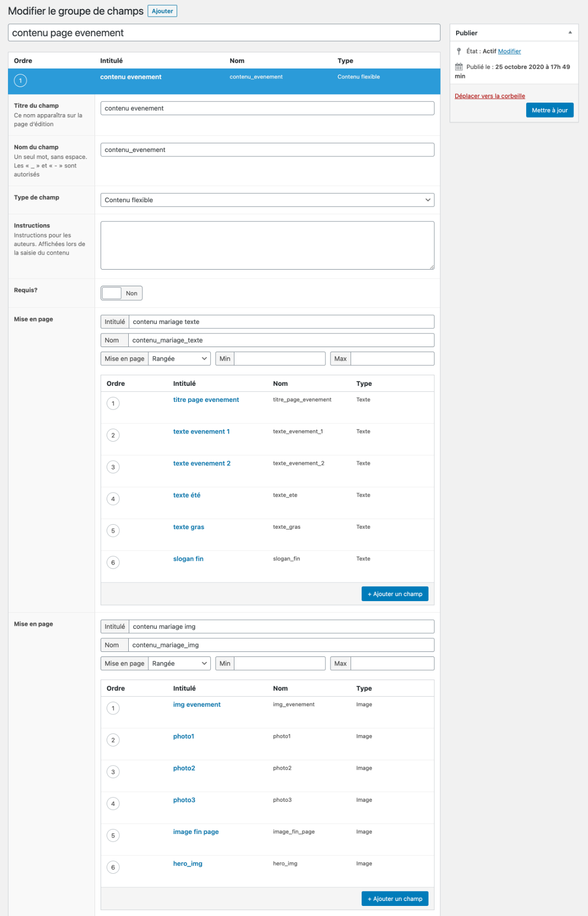Click order handle for img evenement row
588x916 pixels.
(x=113, y=708)
